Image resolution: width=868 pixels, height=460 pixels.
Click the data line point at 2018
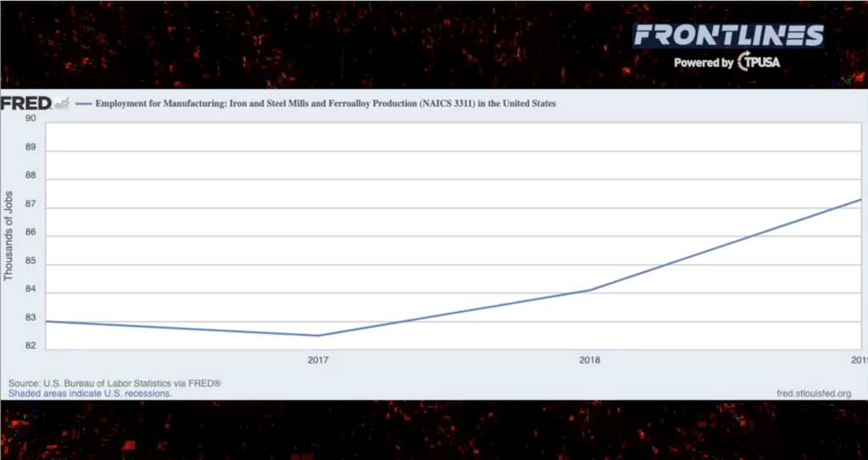coord(589,291)
